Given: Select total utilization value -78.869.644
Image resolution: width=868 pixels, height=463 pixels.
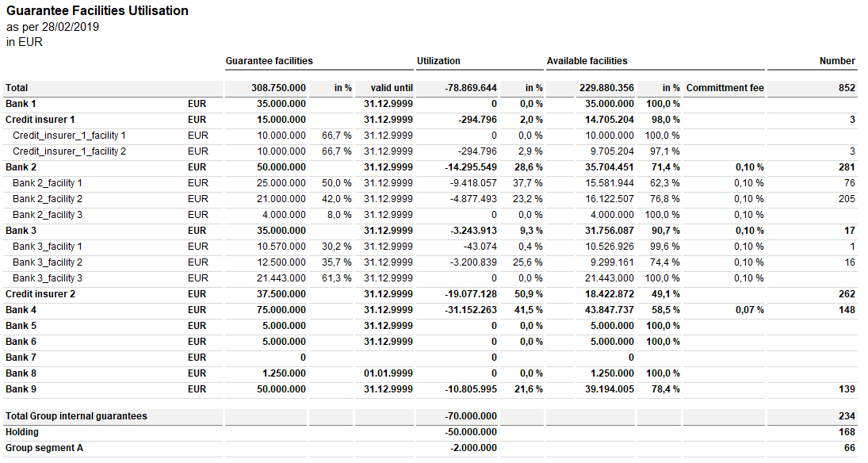Looking at the screenshot, I should tap(471, 88).
